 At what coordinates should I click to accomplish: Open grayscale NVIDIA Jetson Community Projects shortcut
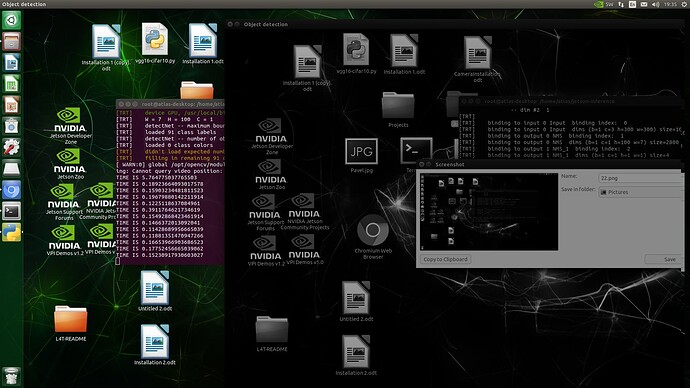point(305,212)
